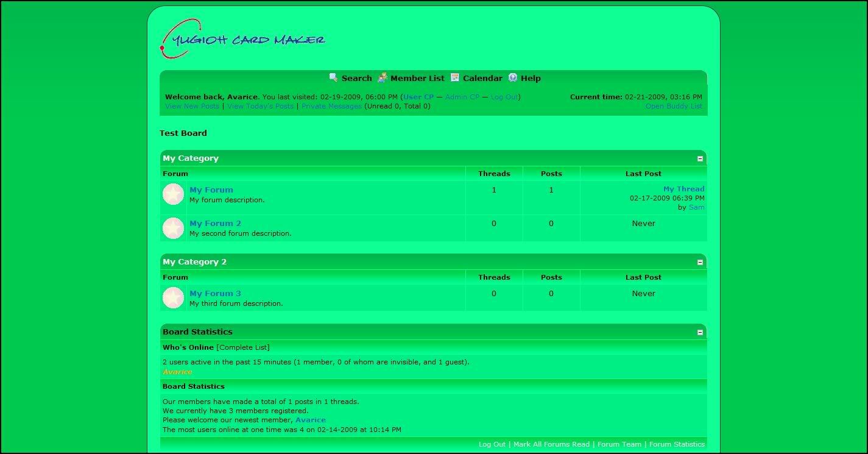
Task: Open the Calendar menu item
Action: 482,78
